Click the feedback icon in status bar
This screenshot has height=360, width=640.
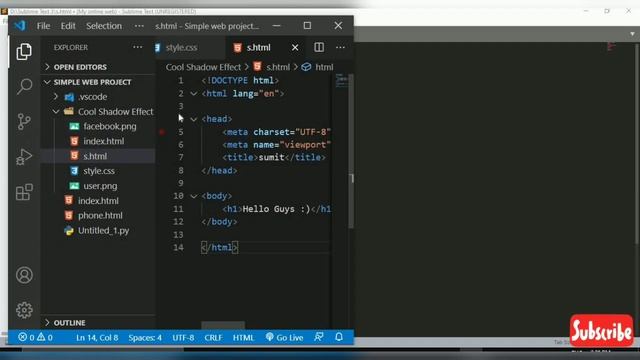[x=319, y=337]
